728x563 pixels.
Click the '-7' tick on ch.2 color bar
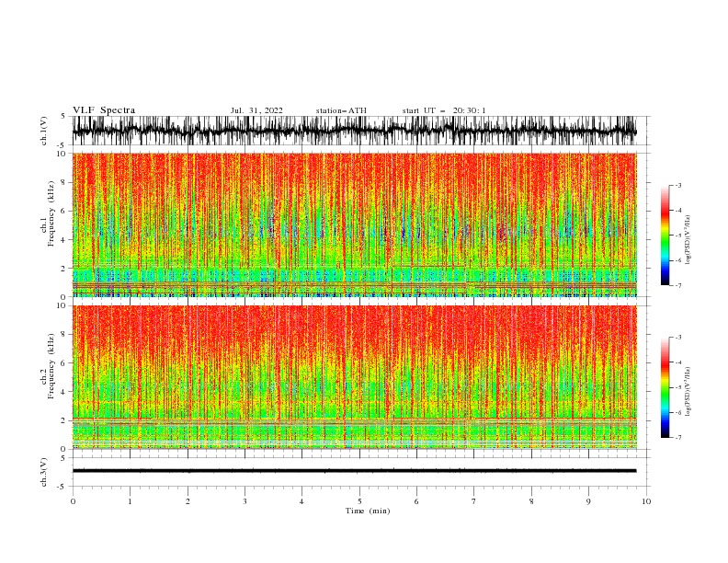[677, 437]
